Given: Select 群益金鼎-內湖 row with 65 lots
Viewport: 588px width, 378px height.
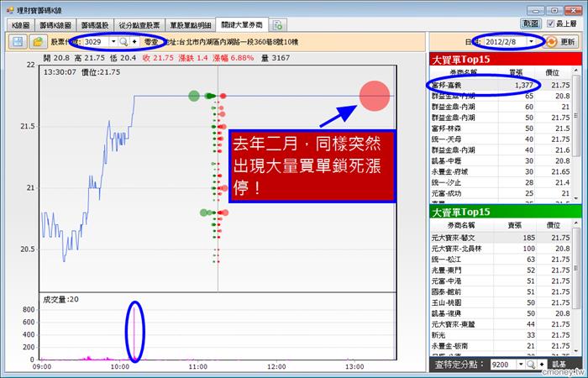Looking at the screenshot, I should click(x=501, y=96).
